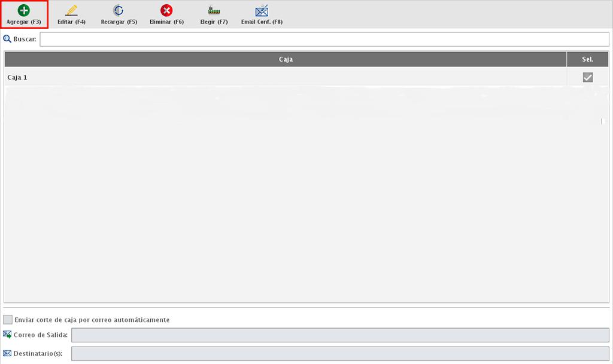The height and width of the screenshot is (364, 613).
Task: Focus the Destinatario(s) input field
Action: pyautogui.click(x=339, y=353)
